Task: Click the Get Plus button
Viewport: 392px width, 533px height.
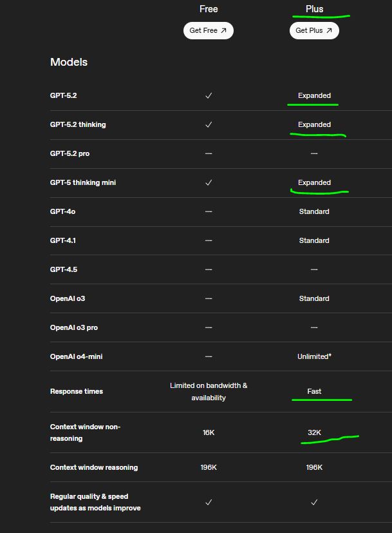Action: [313, 30]
